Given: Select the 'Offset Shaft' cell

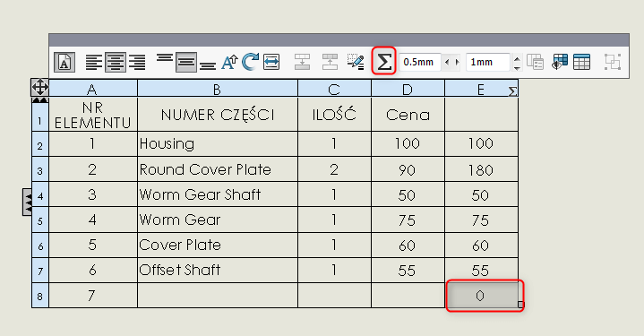Looking at the screenshot, I should click(x=218, y=271).
